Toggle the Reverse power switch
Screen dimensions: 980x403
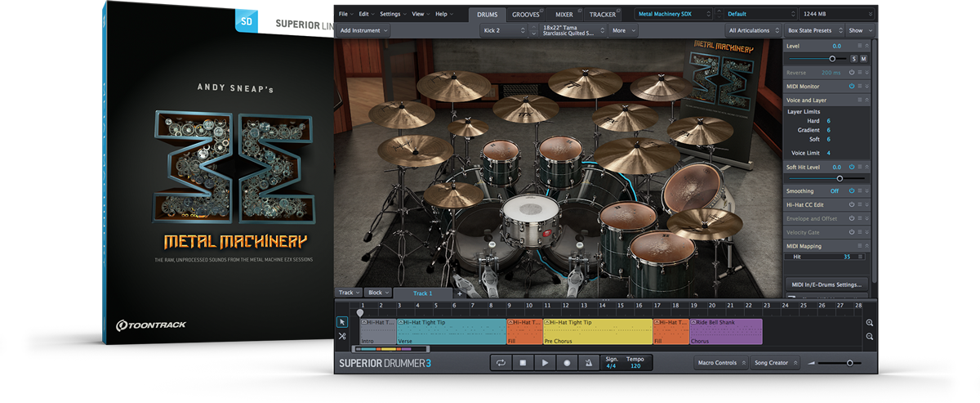tap(851, 73)
